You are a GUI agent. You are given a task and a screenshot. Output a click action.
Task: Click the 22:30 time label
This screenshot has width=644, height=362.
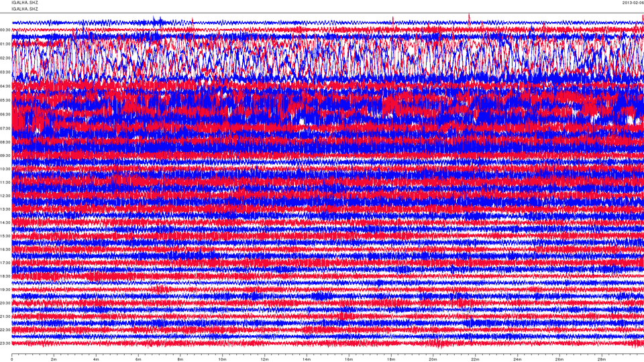(5, 330)
